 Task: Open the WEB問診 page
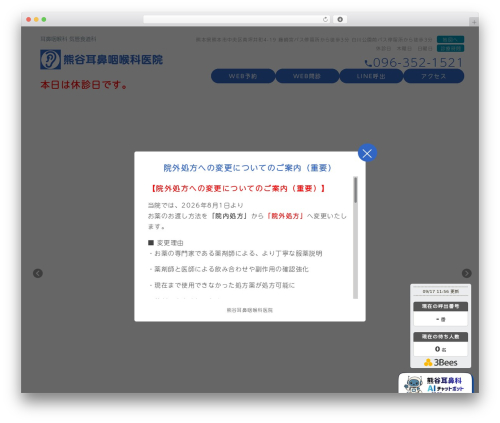(x=307, y=76)
